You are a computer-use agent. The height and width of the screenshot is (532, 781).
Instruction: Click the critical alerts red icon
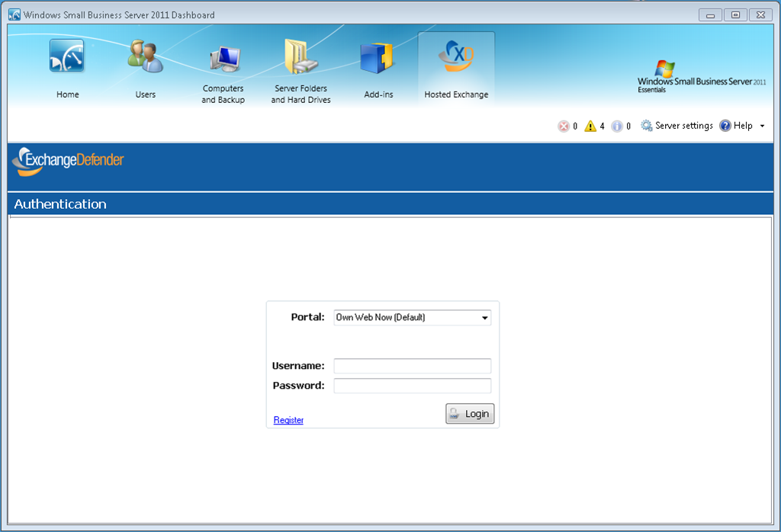pos(564,127)
